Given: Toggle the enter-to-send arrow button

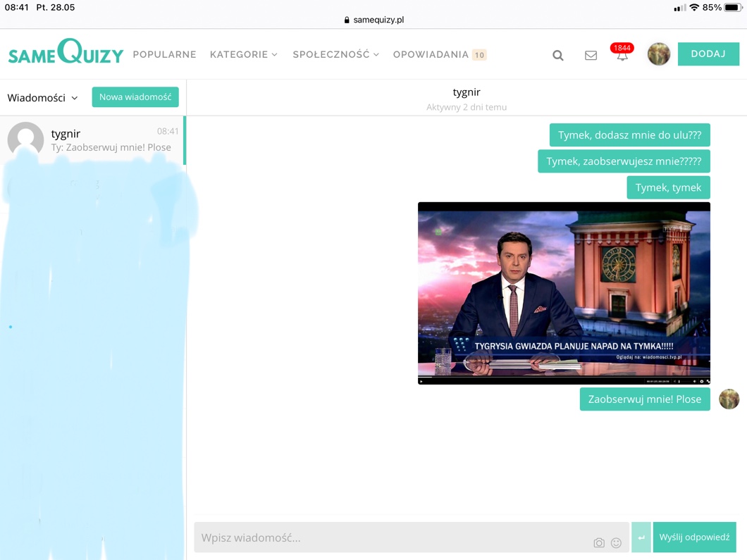Looking at the screenshot, I should [641, 537].
